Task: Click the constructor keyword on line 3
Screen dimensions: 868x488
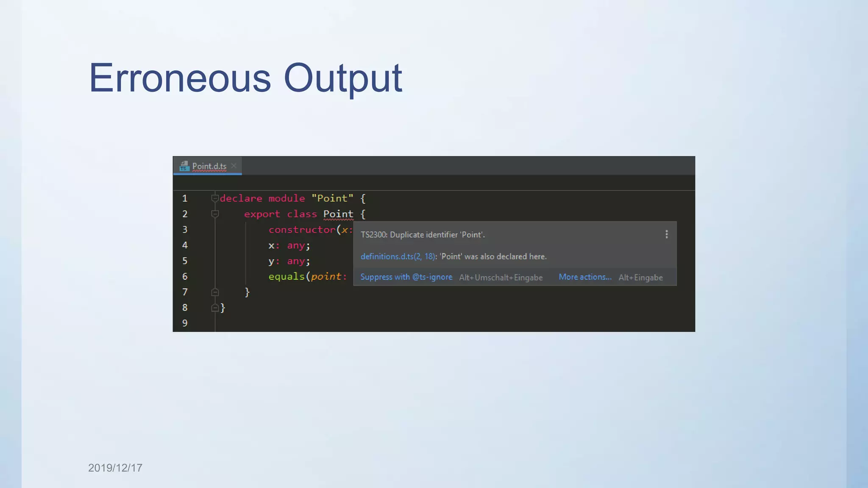Action: (x=302, y=230)
